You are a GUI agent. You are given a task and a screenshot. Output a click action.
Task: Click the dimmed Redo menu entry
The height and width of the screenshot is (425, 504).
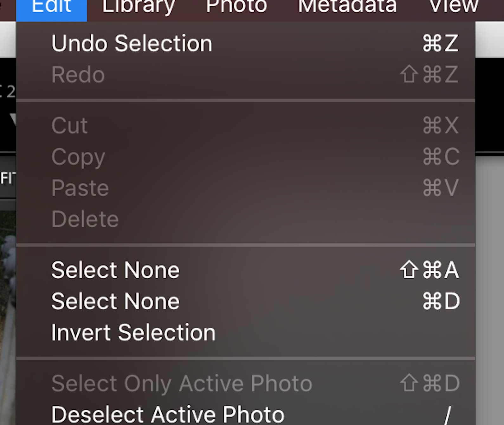click(x=78, y=75)
